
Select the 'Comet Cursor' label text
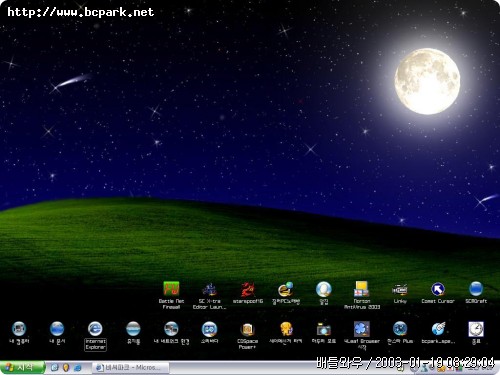coord(438,301)
